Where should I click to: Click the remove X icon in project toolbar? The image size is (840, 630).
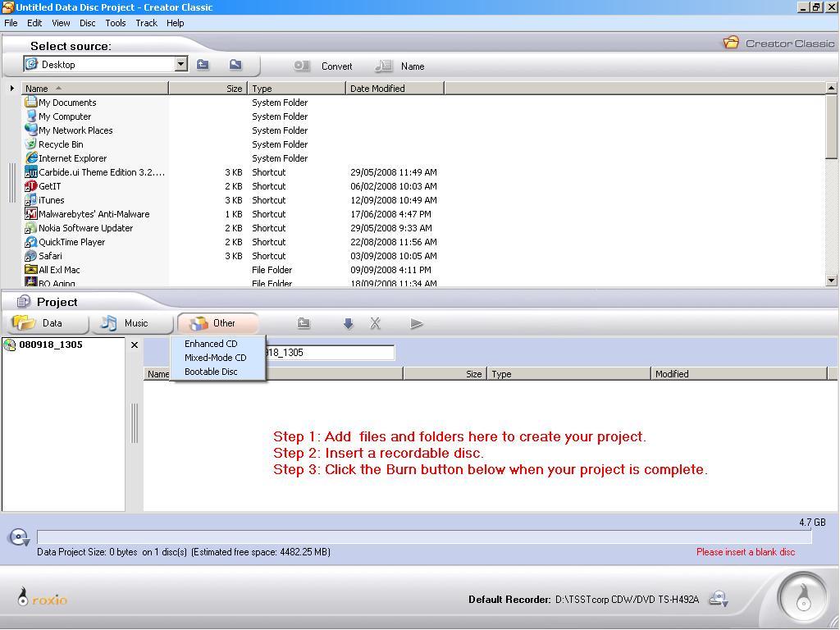pos(375,323)
